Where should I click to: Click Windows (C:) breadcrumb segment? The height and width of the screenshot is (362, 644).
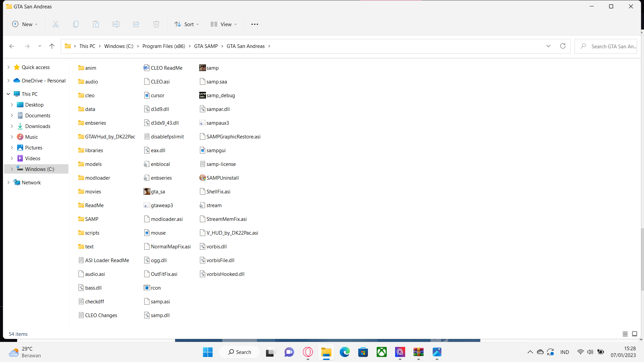(x=119, y=46)
